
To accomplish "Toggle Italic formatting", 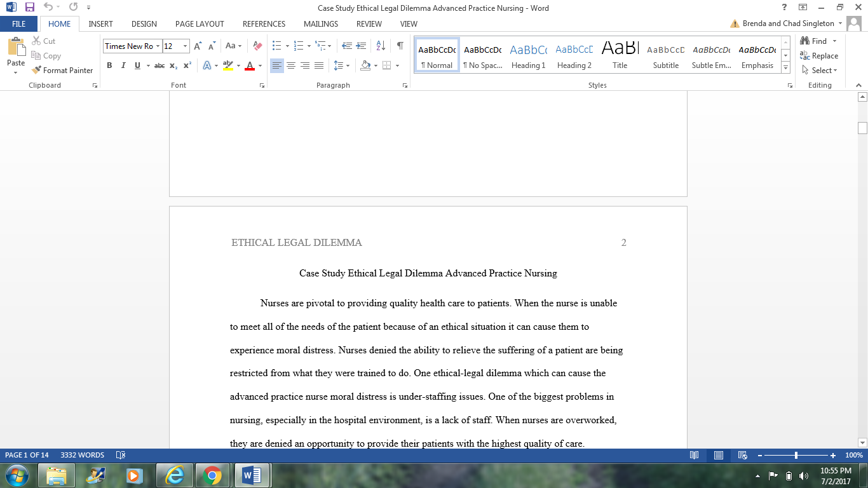I will point(123,65).
